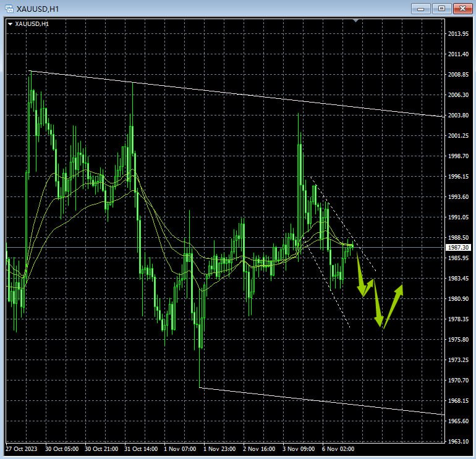
Task: Click the 1987.30 current price label
Action: coord(457,247)
